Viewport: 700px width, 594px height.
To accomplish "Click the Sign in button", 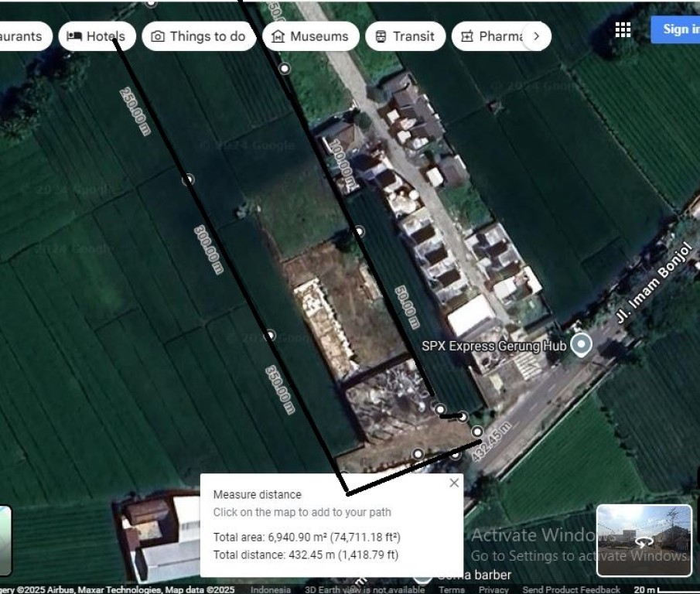I will pyautogui.click(x=679, y=29).
